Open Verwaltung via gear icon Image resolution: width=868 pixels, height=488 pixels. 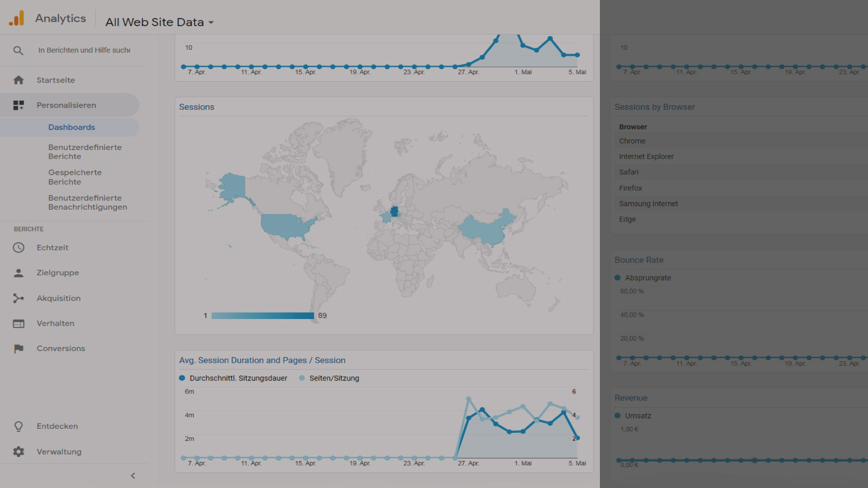click(19, 452)
